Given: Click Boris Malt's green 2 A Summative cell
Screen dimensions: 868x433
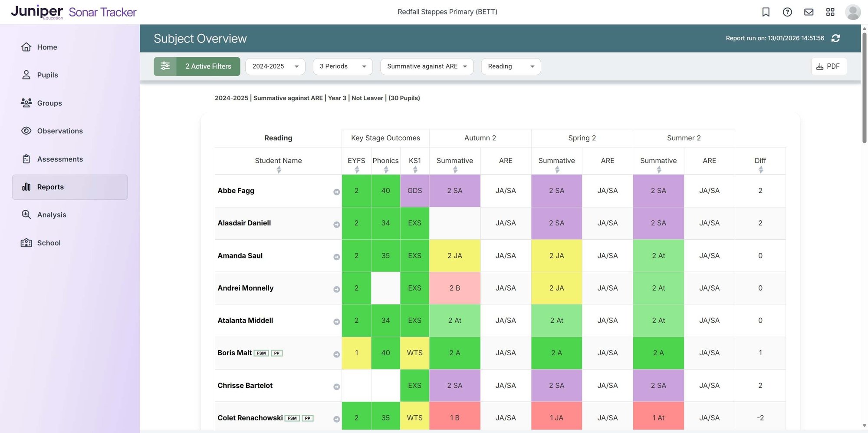Looking at the screenshot, I should pyautogui.click(x=455, y=353).
